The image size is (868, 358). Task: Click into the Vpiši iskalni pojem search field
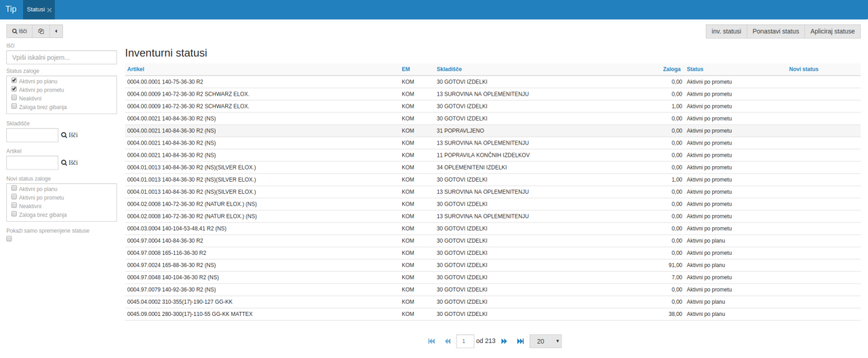pos(62,58)
